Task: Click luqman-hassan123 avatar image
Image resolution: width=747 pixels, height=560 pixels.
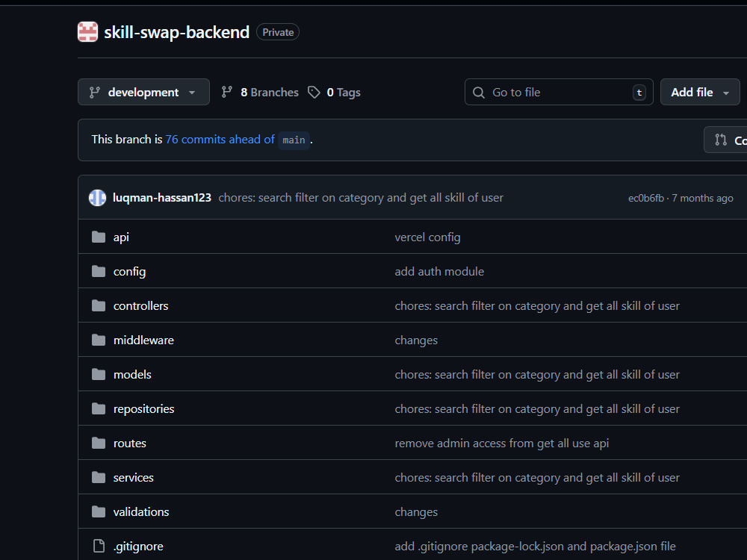Action: pos(97,198)
